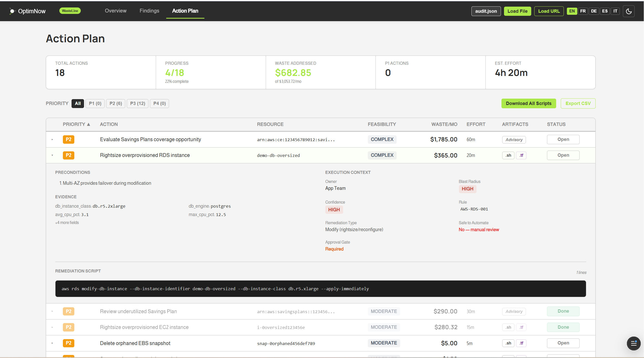
Task: Open floating menu button at bottom right
Action: [x=633, y=343]
